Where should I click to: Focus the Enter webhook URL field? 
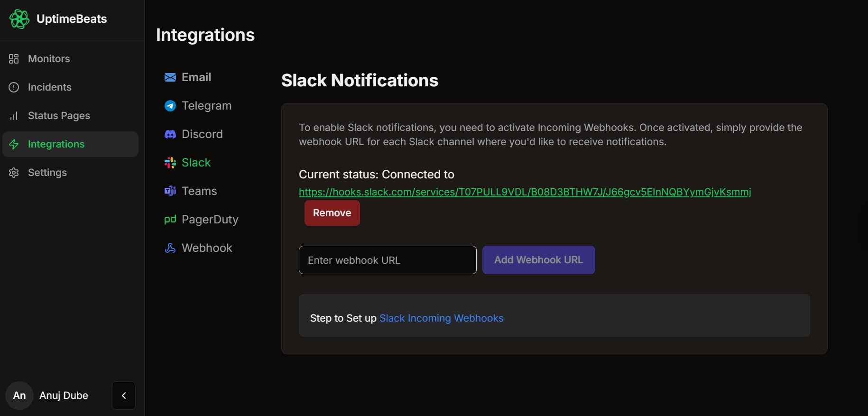click(x=388, y=260)
